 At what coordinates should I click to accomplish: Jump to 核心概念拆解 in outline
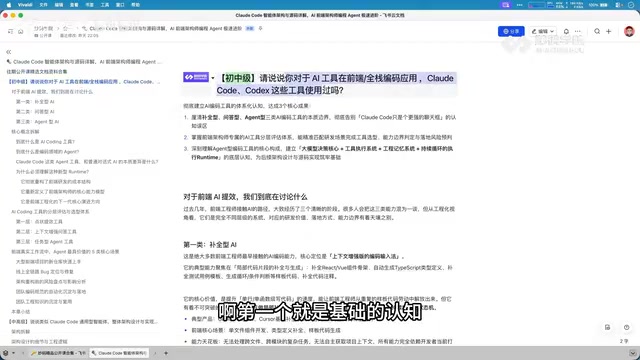click(x=25, y=131)
